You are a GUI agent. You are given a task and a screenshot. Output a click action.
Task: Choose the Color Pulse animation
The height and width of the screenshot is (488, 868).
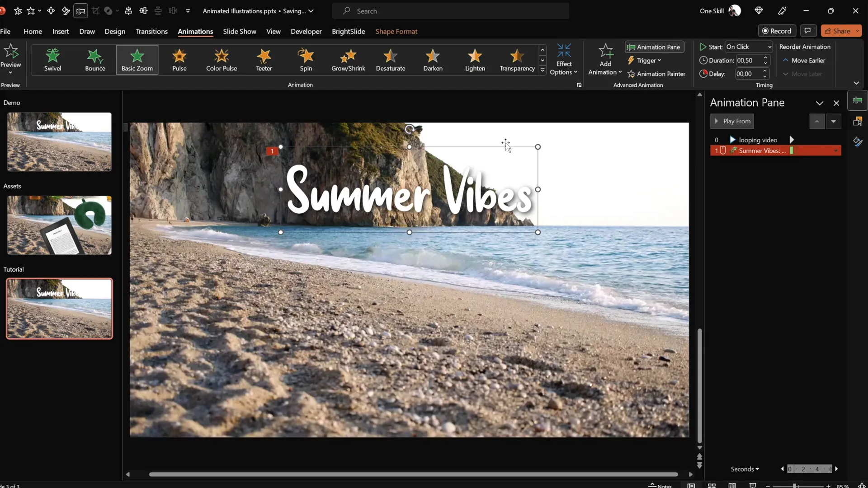222,60
